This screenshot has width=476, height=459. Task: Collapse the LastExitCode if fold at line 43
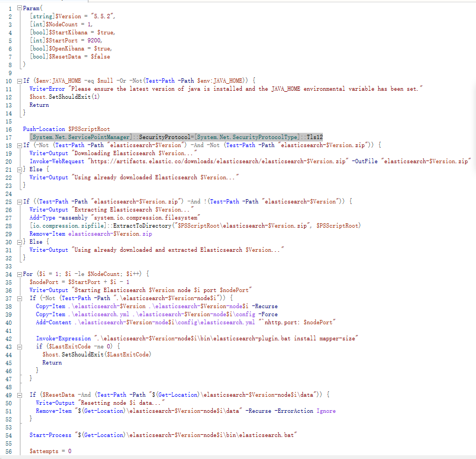(19, 347)
